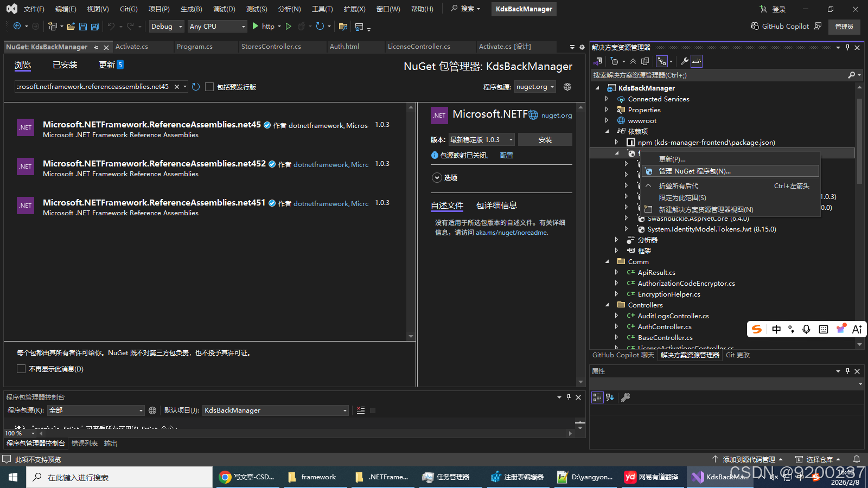Click the Install (安装) button
The image size is (868, 488).
(545, 139)
